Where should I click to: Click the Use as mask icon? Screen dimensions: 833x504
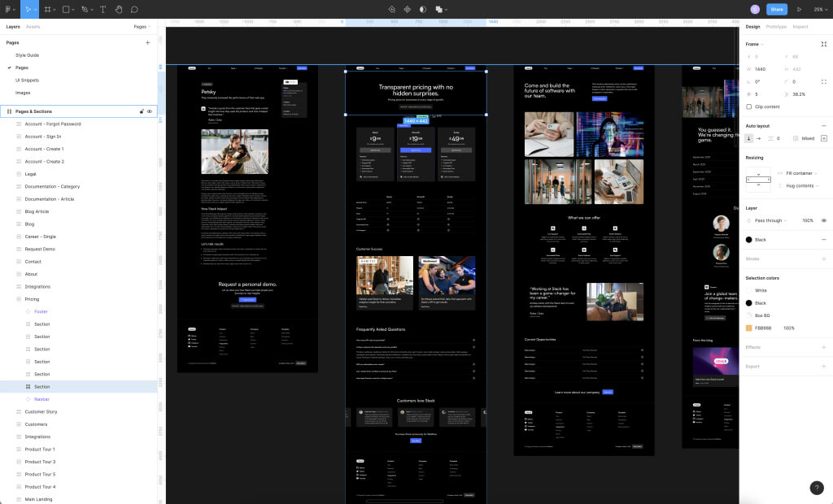(423, 9)
